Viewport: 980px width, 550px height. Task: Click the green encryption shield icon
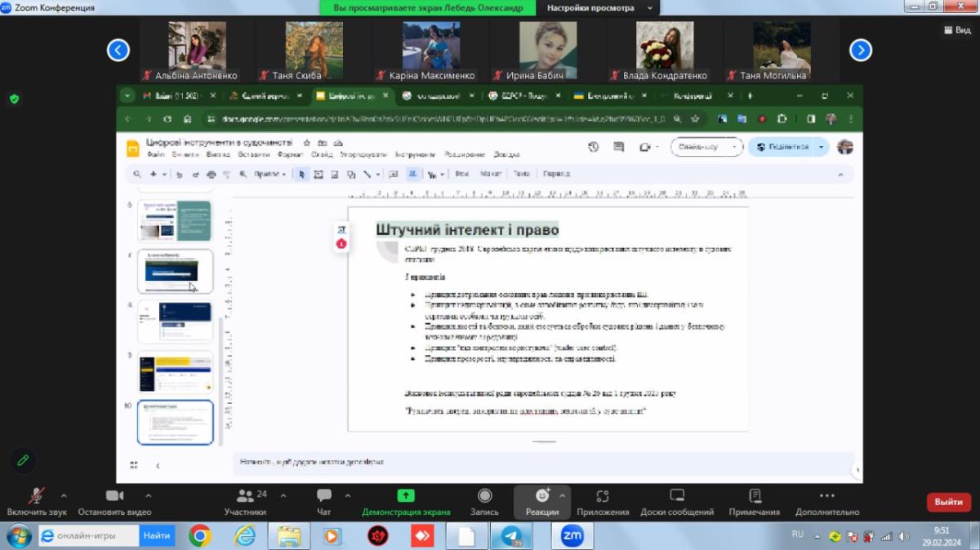14,99
